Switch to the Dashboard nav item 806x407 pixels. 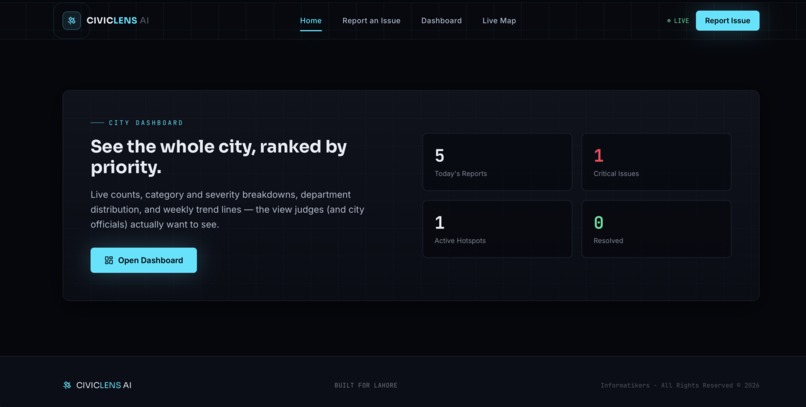point(441,21)
